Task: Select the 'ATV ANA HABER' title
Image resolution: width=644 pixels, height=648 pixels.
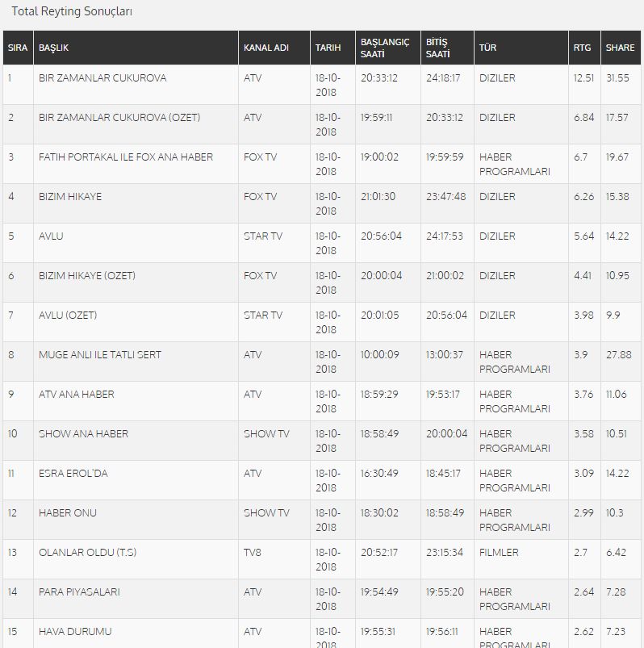Action: pos(77,395)
